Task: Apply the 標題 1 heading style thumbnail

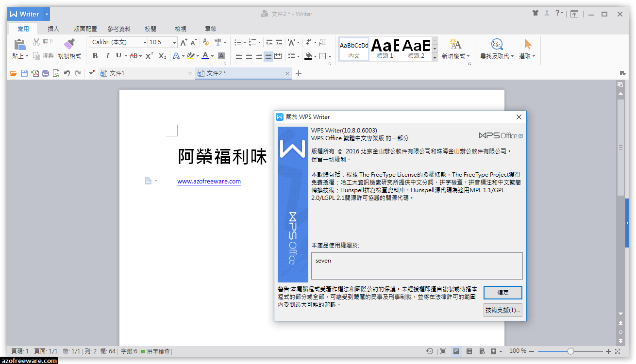Action: click(x=385, y=49)
